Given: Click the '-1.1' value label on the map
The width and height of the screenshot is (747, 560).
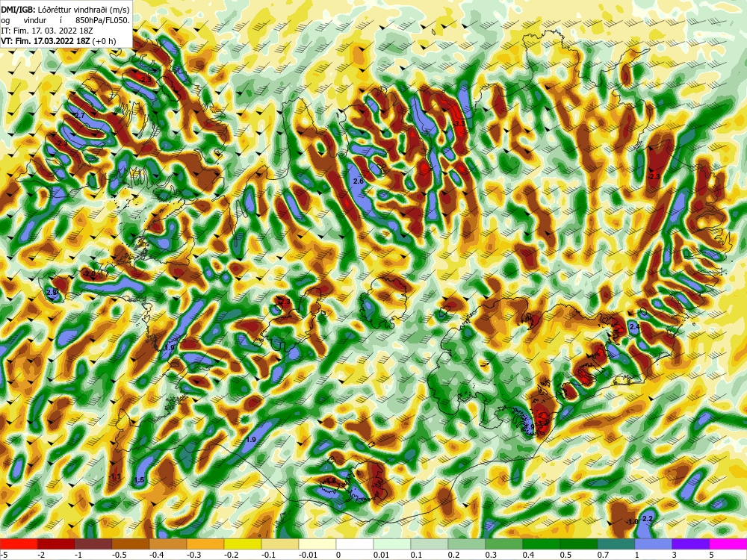Looking at the screenshot, I should (115, 476).
